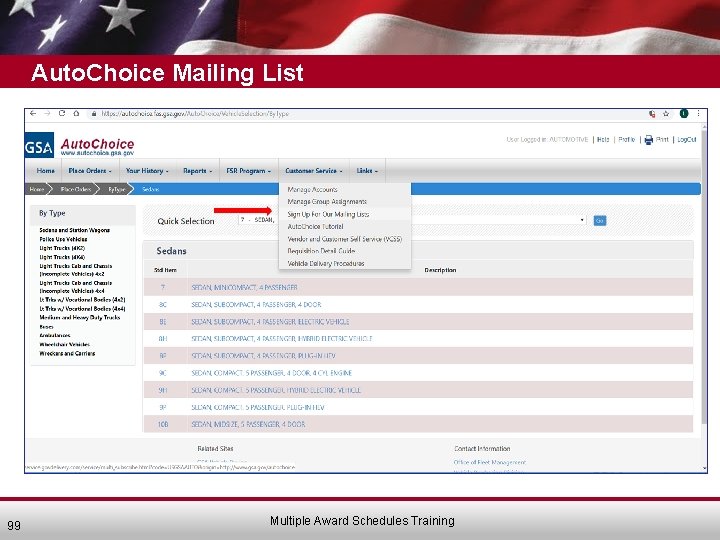This screenshot has width=720, height=540.
Task: Click ByType breadcrumb
Action: tap(117, 189)
